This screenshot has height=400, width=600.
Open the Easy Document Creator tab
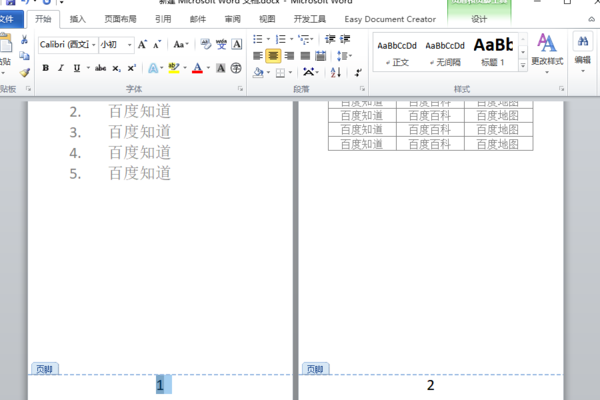point(390,19)
